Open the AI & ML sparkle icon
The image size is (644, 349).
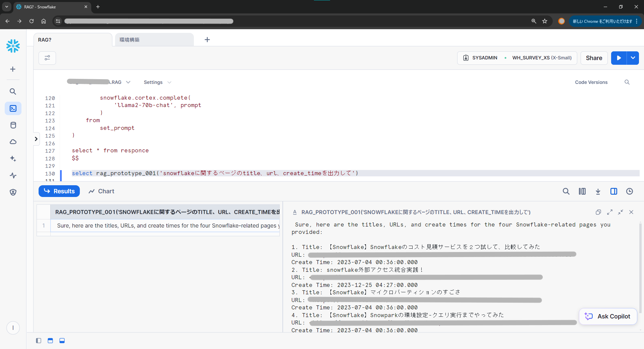pyautogui.click(x=13, y=158)
